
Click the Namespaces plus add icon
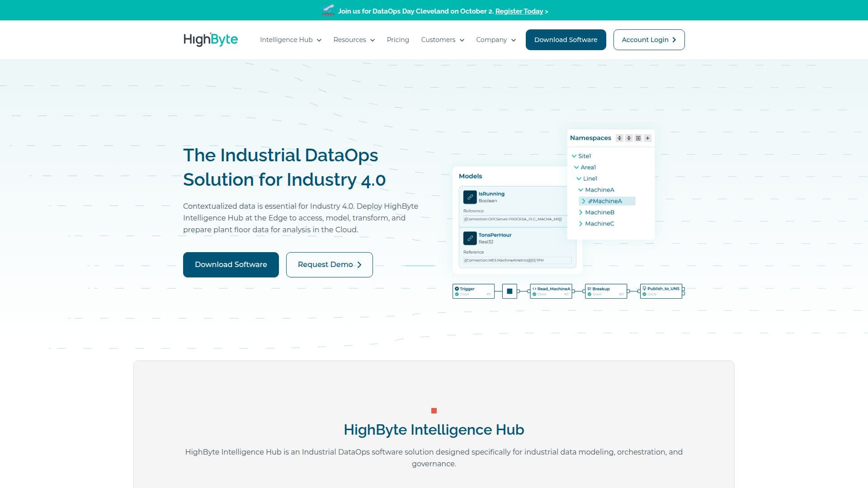tap(648, 138)
